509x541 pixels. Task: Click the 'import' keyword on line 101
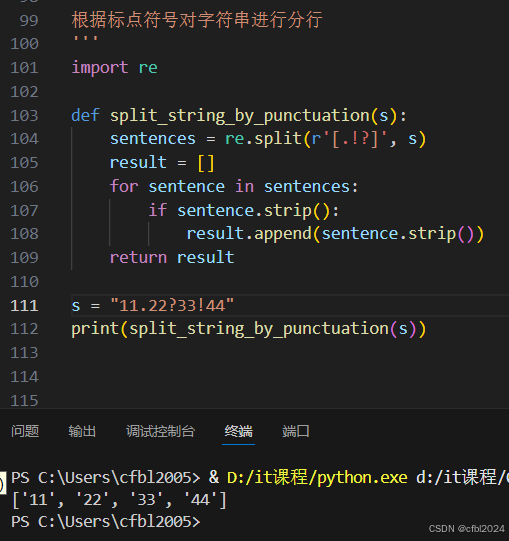(100, 67)
